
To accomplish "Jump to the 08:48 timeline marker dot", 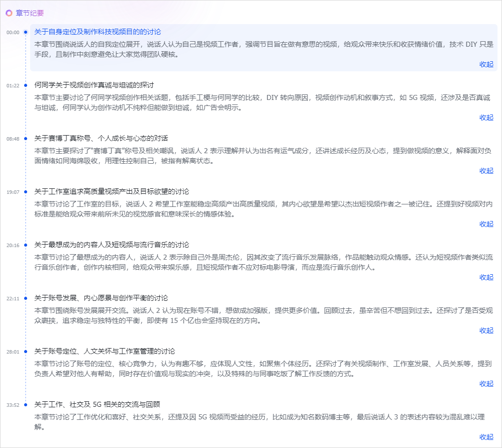I will pos(26,139).
